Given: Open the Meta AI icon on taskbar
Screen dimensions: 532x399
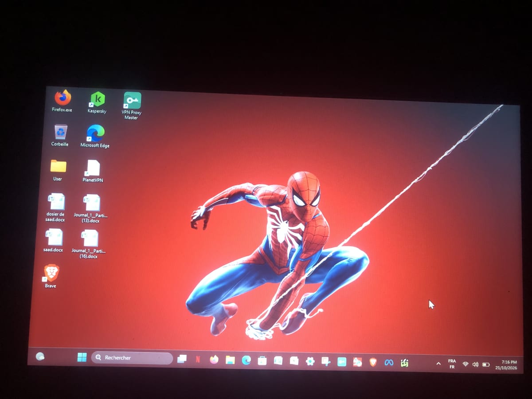Looking at the screenshot, I should coord(389,362).
